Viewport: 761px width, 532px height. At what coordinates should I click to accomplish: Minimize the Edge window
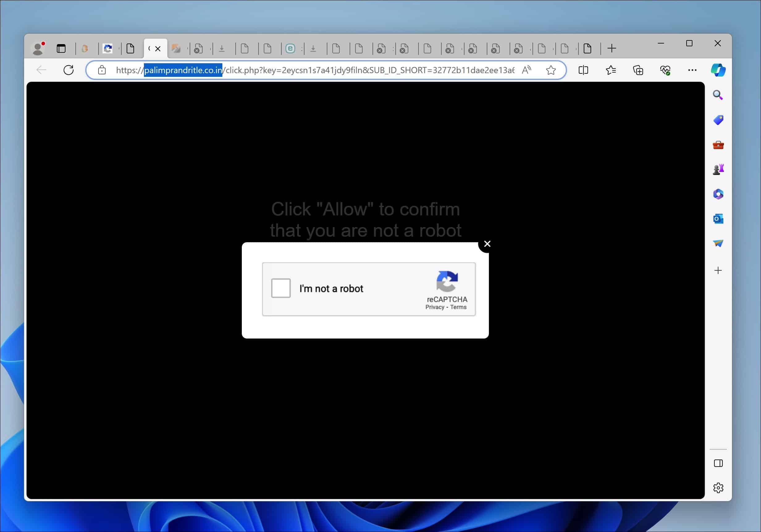pyautogui.click(x=661, y=43)
